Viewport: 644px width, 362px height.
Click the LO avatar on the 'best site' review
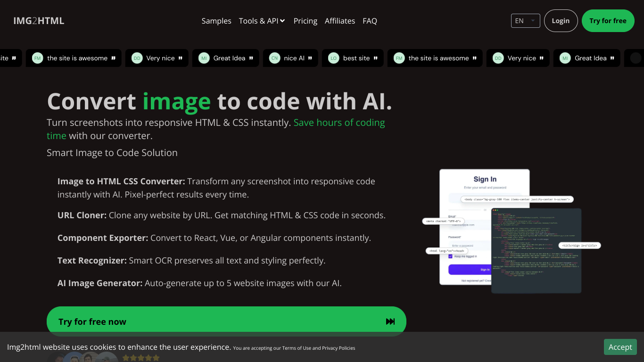(x=333, y=58)
